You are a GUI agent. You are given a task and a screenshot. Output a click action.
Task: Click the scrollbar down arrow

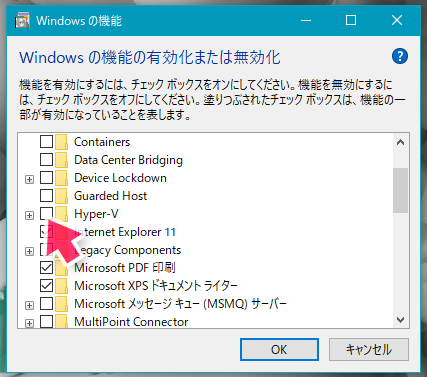tap(400, 320)
